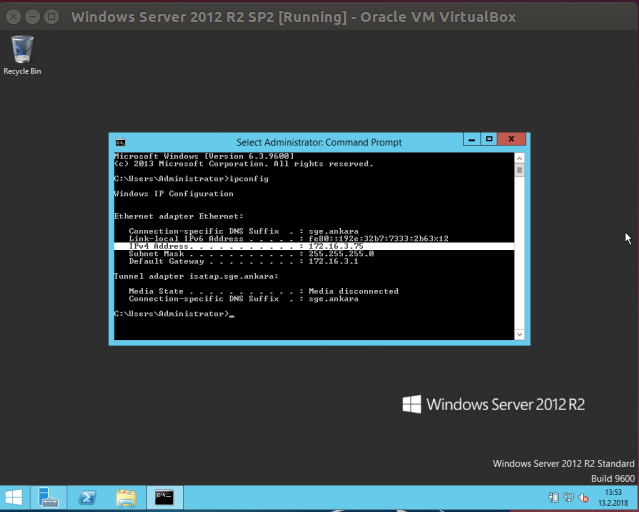Click the VirtualBox window minimize button
The height and width of the screenshot is (512, 639).
point(33,17)
